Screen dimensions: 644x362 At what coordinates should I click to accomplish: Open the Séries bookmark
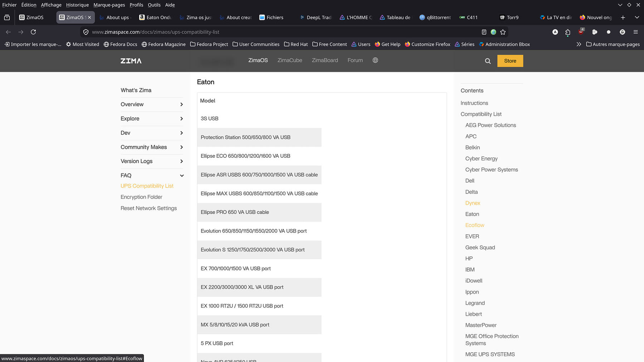point(464,44)
